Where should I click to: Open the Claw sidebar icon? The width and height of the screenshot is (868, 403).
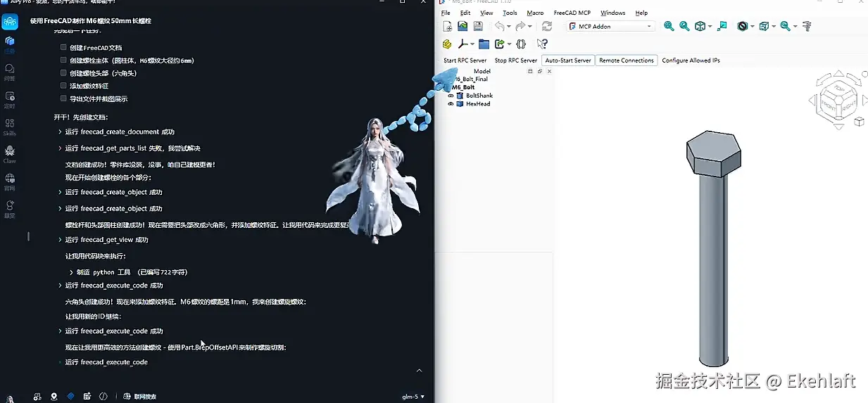click(9, 153)
